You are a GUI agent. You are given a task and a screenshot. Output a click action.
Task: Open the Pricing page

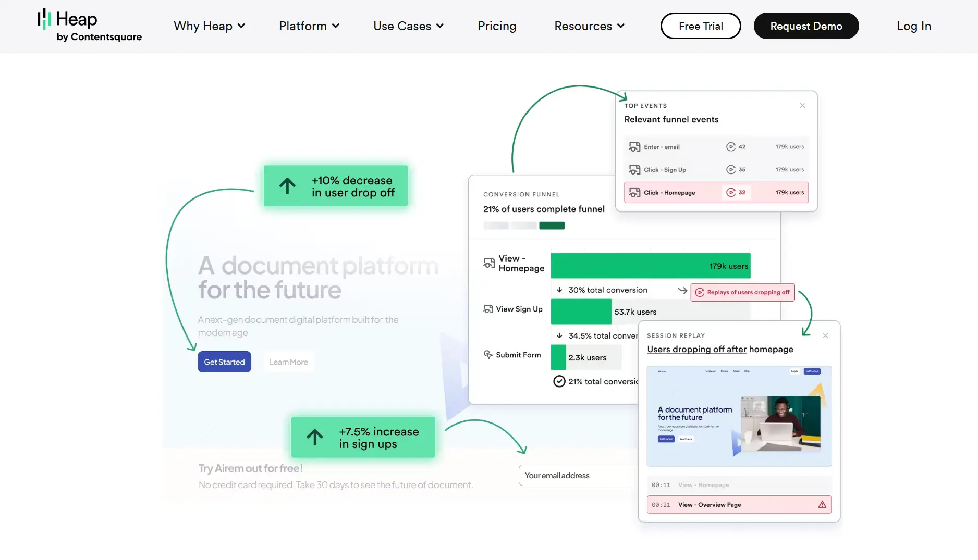(x=497, y=26)
